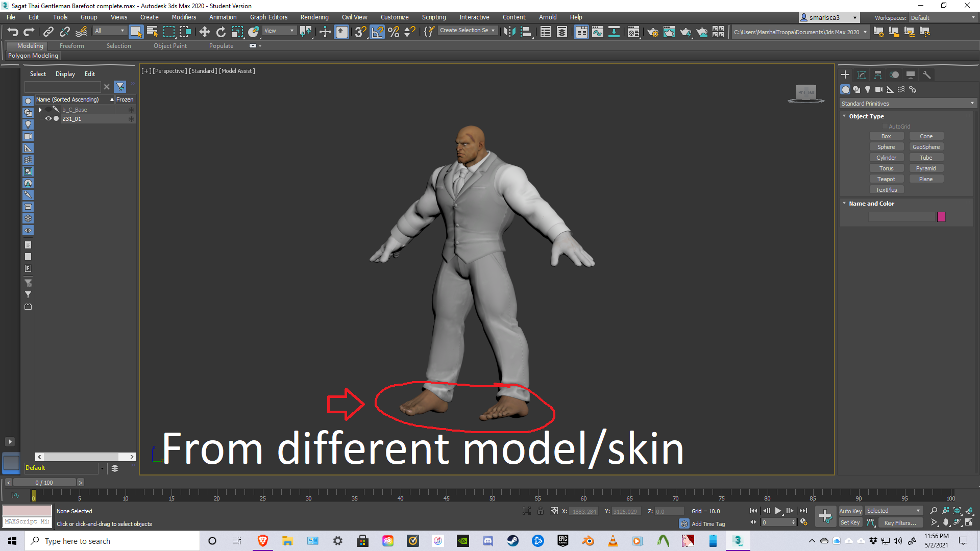The height and width of the screenshot is (551, 980).
Task: Open the Create Selection Set dropdown
Action: 467,30
